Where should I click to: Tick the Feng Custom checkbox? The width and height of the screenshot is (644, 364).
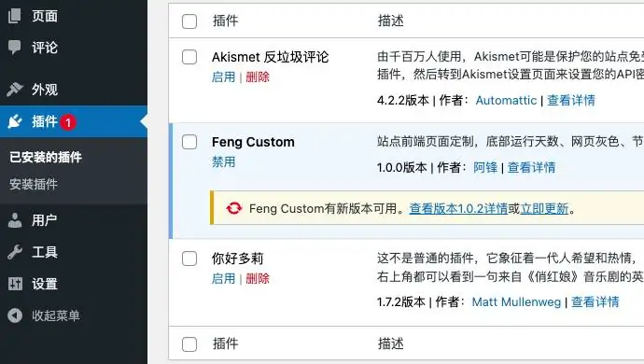click(x=189, y=142)
